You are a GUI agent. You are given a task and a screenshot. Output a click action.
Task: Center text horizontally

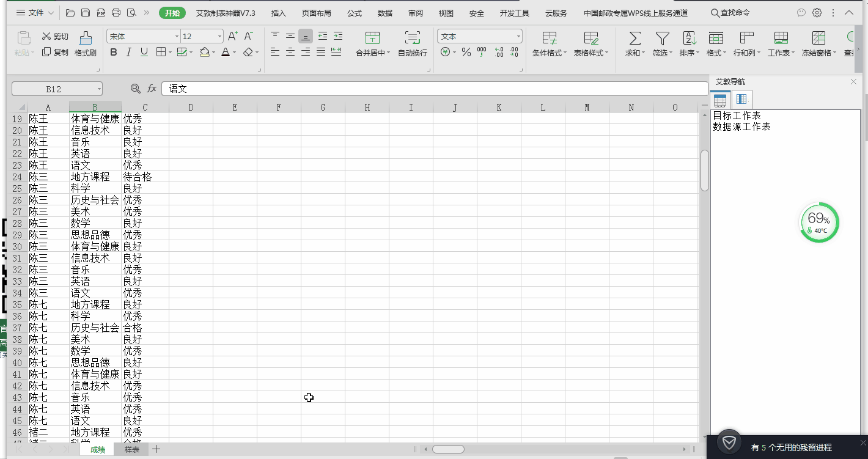click(290, 53)
